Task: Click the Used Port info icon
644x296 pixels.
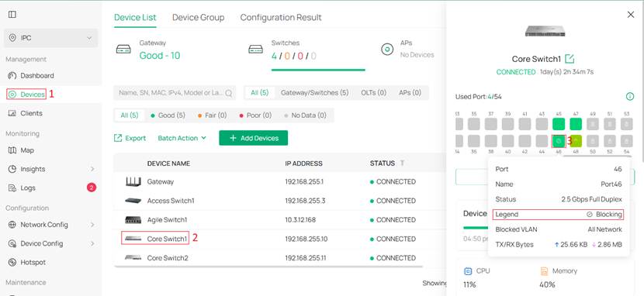Action: (x=629, y=97)
